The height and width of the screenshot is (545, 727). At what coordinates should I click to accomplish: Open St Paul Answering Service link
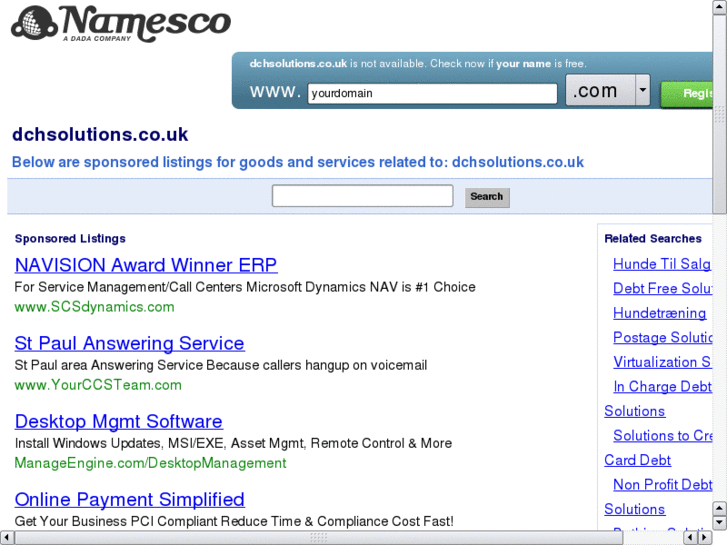[130, 344]
